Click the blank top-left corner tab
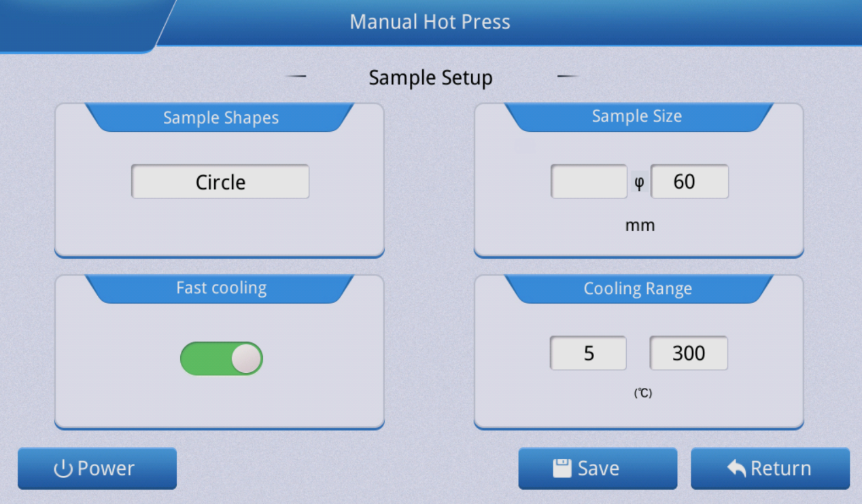This screenshot has width=862, height=504. click(78, 24)
